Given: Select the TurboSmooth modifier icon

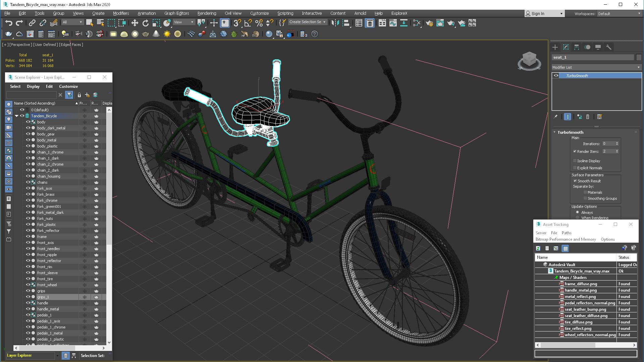Looking at the screenshot, I should [x=556, y=75].
